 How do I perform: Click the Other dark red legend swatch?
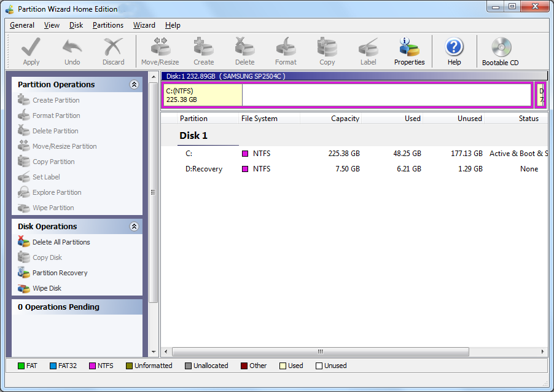click(x=244, y=366)
